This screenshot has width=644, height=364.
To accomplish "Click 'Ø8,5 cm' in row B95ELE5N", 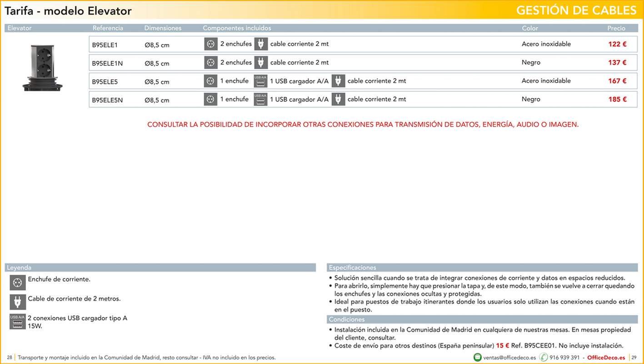I will (157, 100).
